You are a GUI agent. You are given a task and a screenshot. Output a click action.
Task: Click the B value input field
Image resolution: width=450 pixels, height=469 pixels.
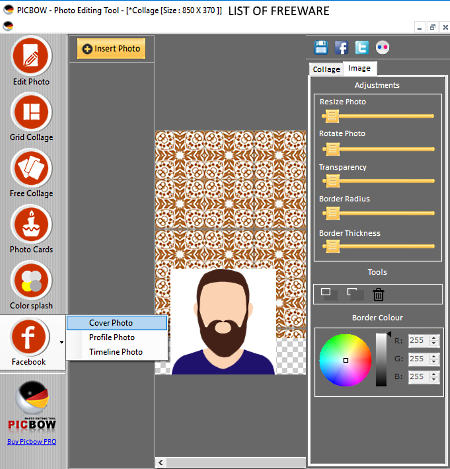click(419, 377)
